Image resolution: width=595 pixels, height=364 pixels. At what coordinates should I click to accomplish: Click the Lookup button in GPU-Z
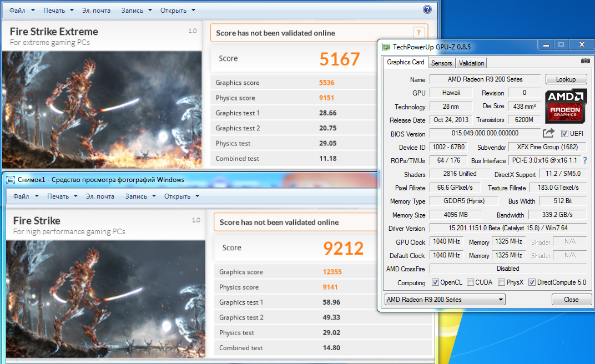566,79
